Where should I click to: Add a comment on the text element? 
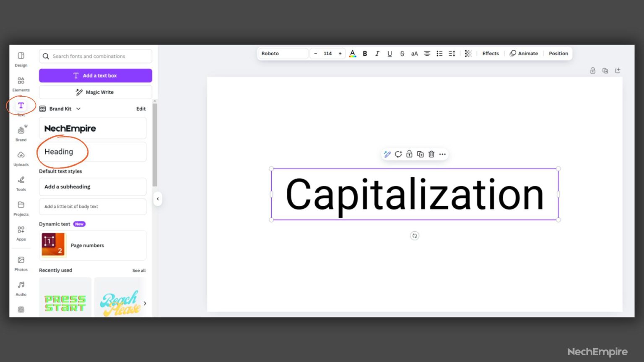(x=398, y=154)
